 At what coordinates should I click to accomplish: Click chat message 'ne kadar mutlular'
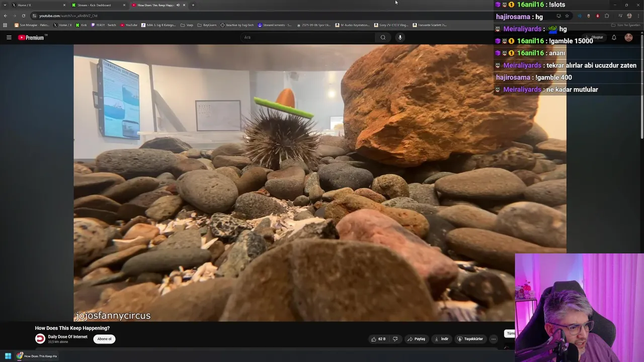(x=572, y=89)
